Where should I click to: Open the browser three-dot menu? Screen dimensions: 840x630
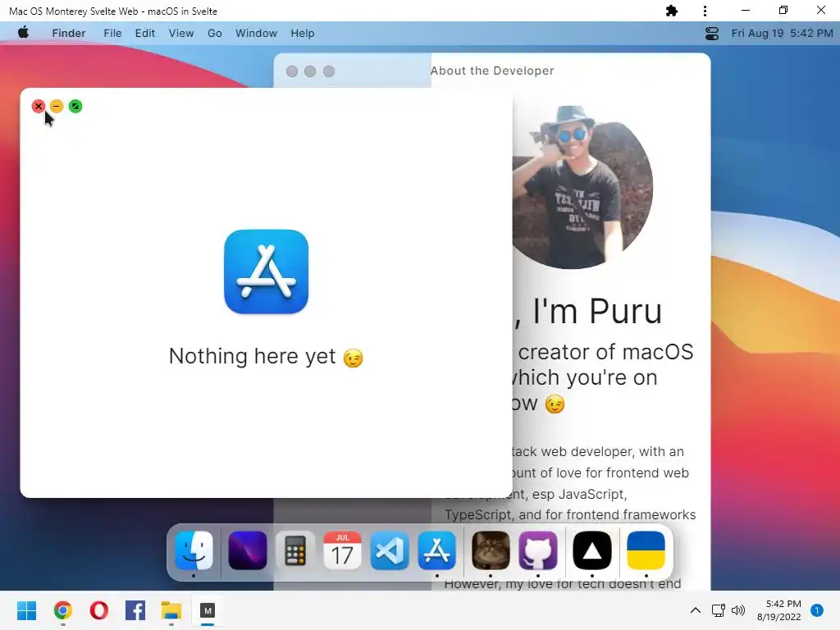point(705,11)
